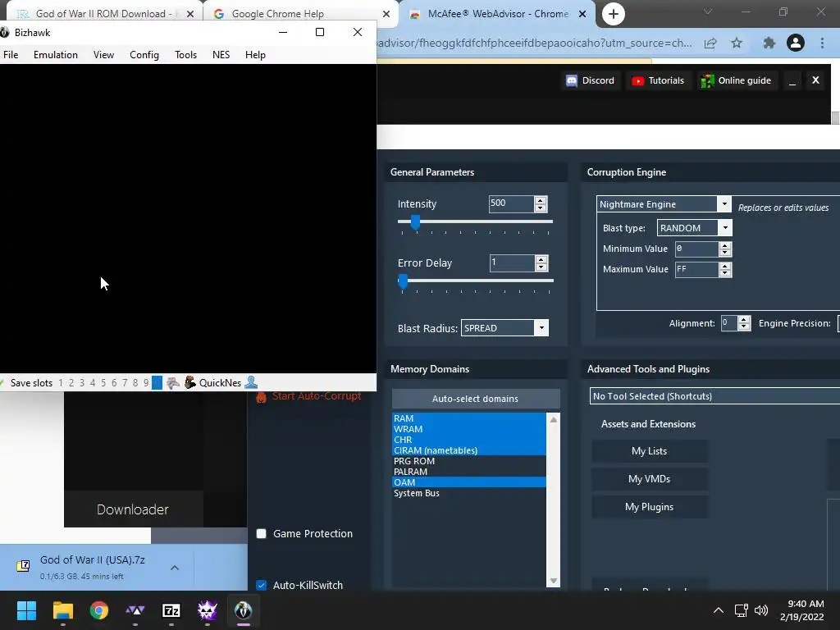Click the network icon in system tray
840x630 pixels.
[741, 610]
